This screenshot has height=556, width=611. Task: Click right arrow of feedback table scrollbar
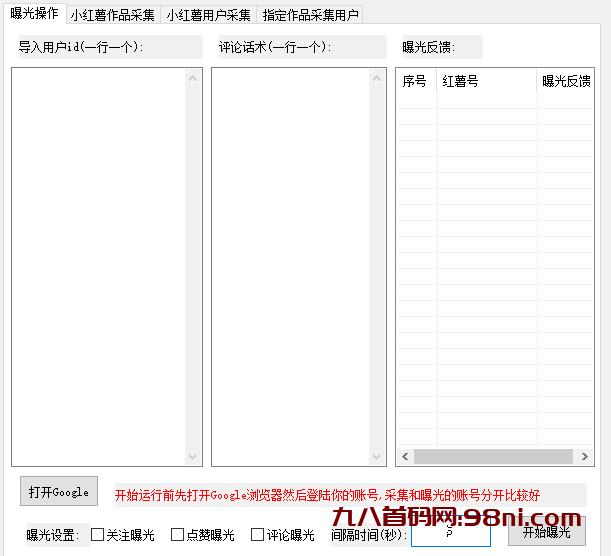[583, 457]
